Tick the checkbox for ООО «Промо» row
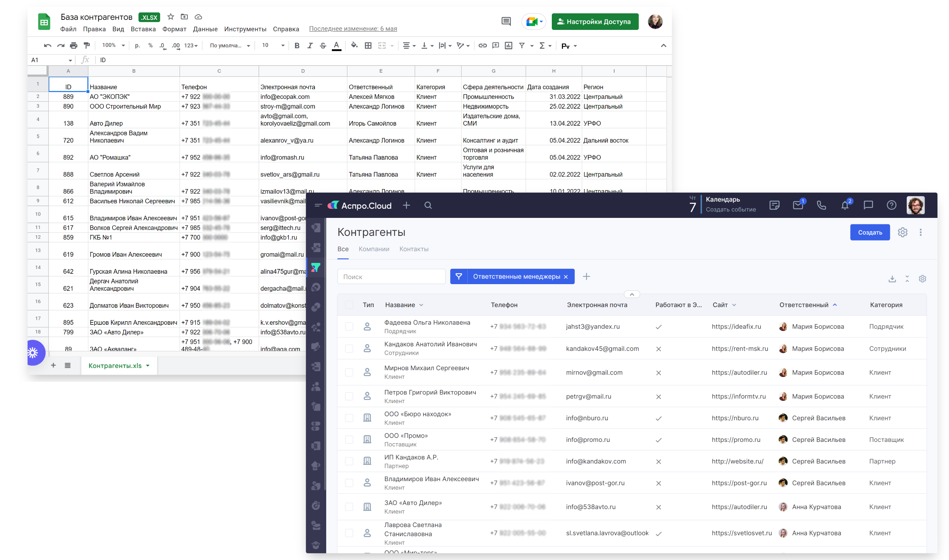This screenshot has width=949, height=560. [349, 440]
